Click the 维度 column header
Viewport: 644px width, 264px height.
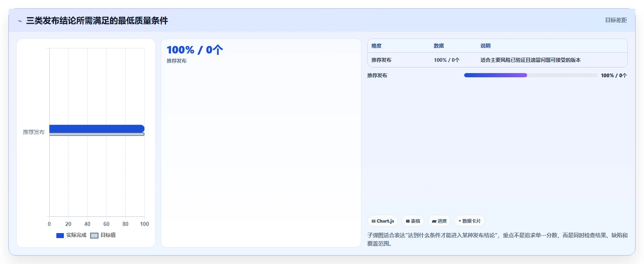pyautogui.click(x=376, y=46)
